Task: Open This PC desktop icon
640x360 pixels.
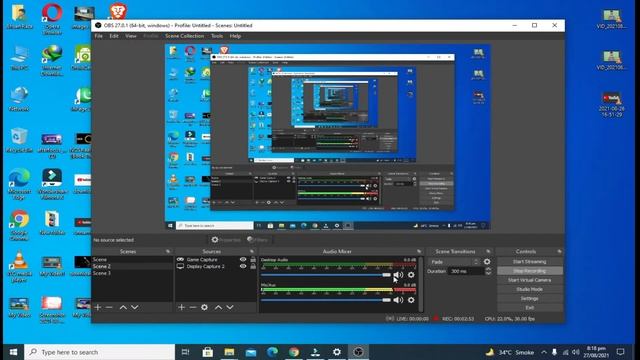Action: (x=19, y=58)
